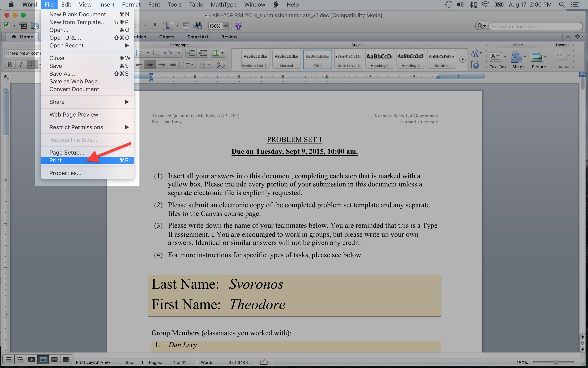Apply the Normal style
Viewport: 588px width, 368px height.
click(x=286, y=59)
